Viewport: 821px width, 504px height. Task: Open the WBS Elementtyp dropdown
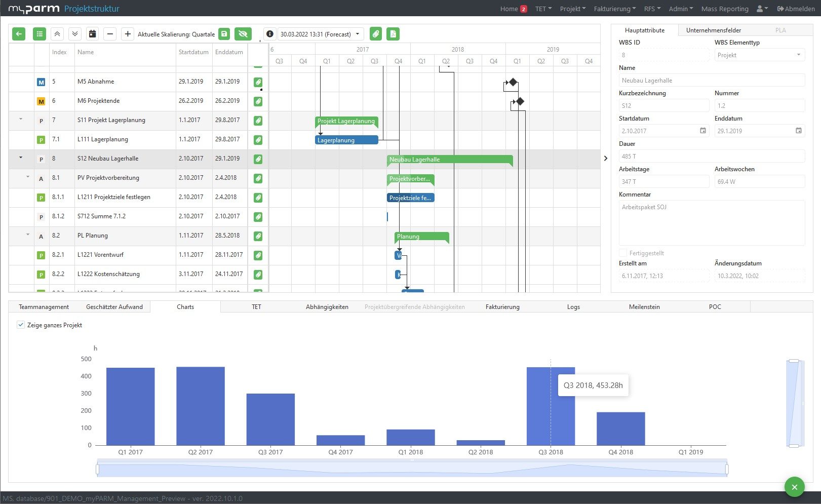[759, 55]
